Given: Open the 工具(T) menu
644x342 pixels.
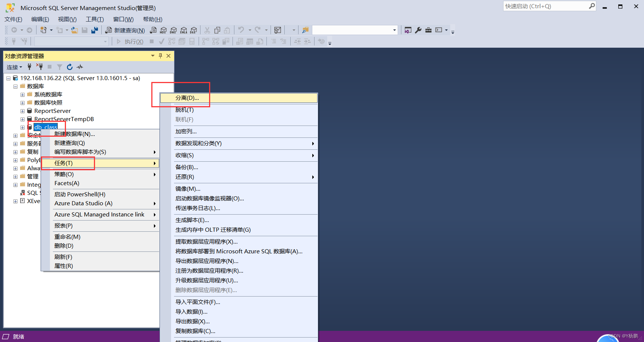Looking at the screenshot, I should [95, 19].
